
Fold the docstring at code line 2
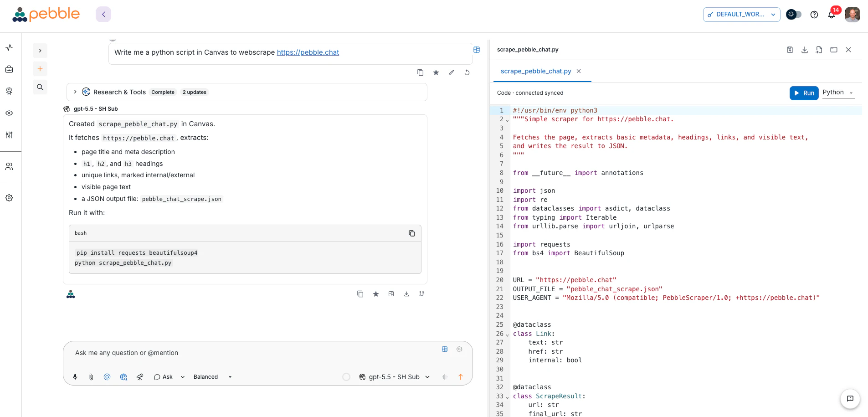[507, 120]
